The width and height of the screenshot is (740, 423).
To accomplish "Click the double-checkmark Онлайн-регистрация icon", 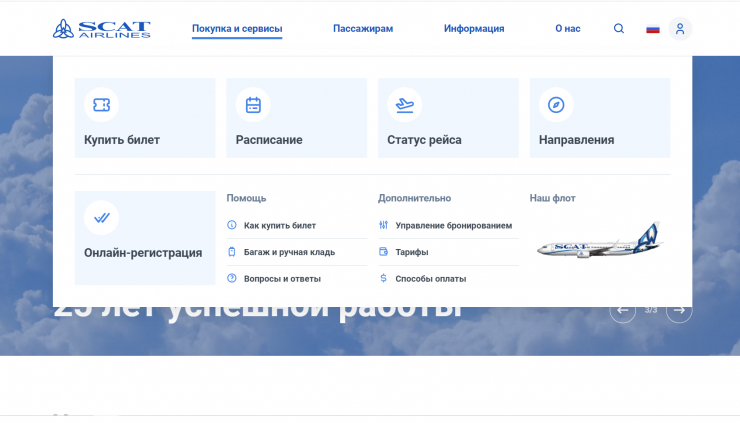I will click(101, 218).
